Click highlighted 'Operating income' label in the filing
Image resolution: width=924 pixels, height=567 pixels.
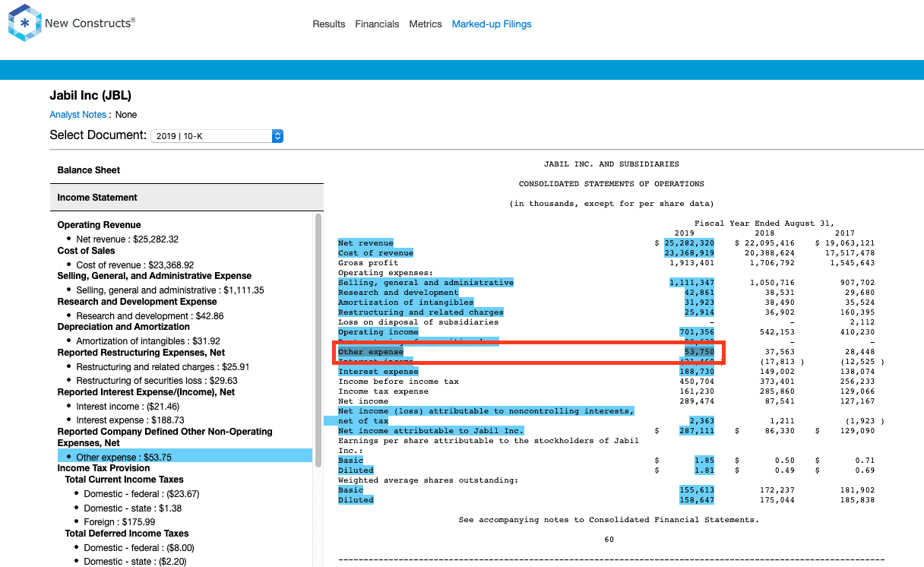[x=378, y=332]
